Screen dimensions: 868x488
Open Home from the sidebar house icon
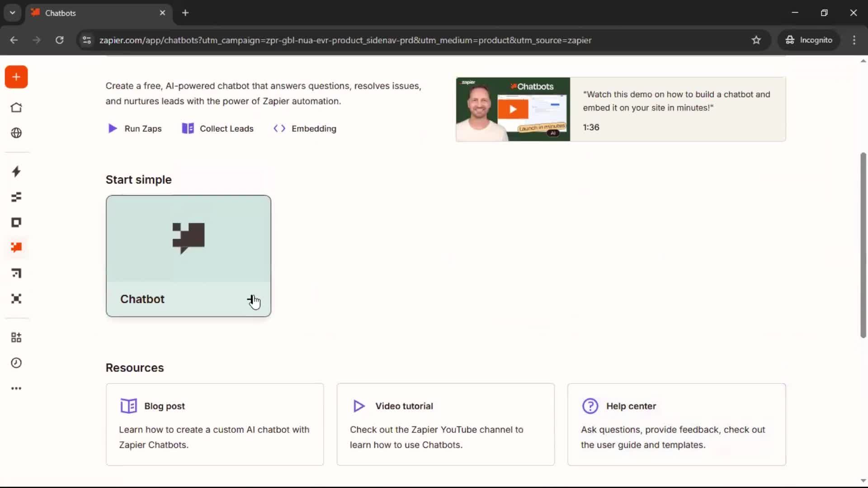pos(16,108)
